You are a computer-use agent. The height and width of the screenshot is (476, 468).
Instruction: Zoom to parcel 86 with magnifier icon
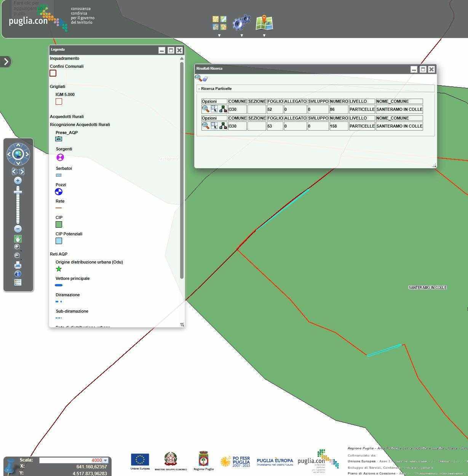point(206,109)
